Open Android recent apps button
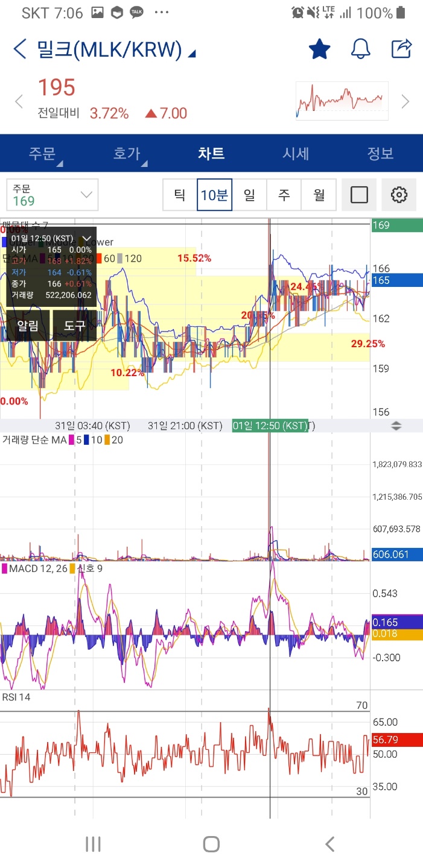The height and width of the screenshot is (868, 423). pos(93,844)
